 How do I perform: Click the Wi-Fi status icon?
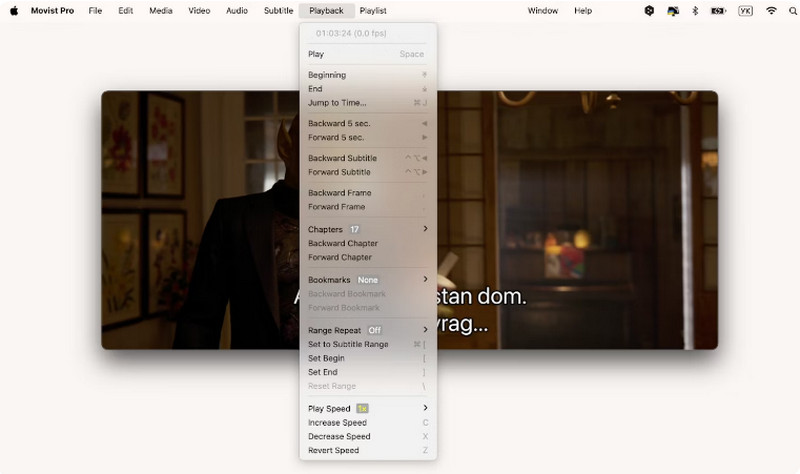click(771, 10)
